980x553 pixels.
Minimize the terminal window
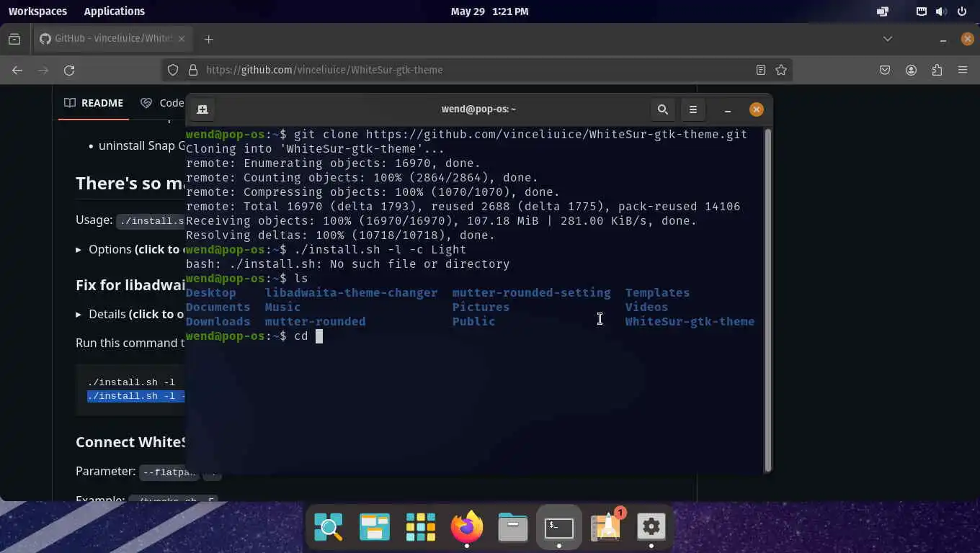(x=728, y=109)
